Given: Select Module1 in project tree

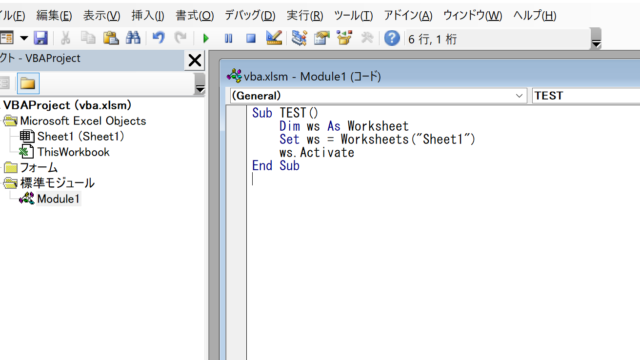Looking at the screenshot, I should pyautogui.click(x=58, y=199).
